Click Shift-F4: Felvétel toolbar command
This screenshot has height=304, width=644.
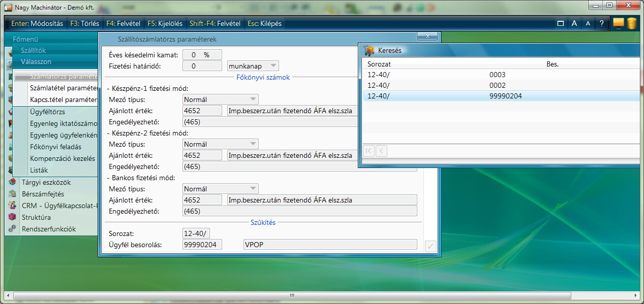tap(214, 23)
